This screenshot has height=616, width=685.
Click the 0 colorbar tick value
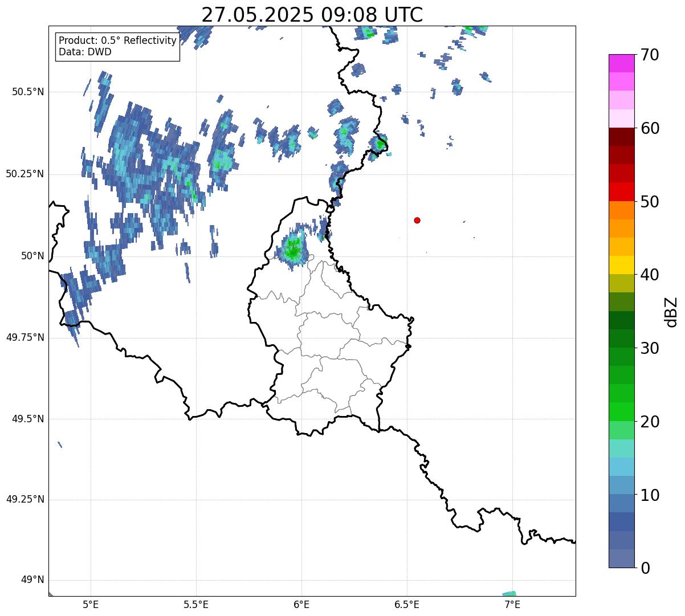click(x=645, y=568)
